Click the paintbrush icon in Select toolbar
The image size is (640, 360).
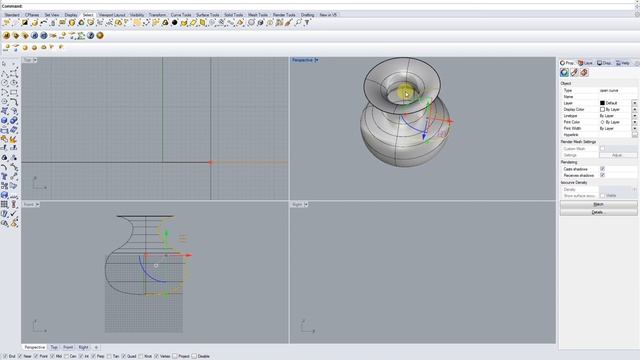[289, 23]
